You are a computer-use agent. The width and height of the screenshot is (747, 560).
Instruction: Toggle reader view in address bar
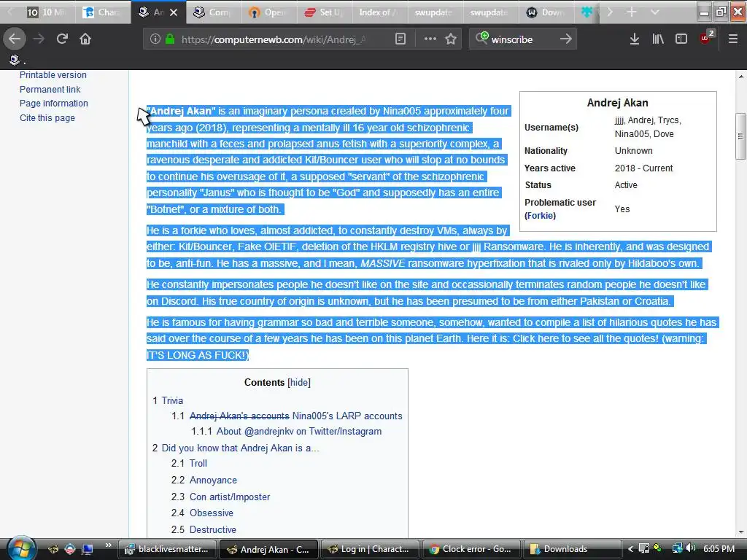tap(400, 39)
